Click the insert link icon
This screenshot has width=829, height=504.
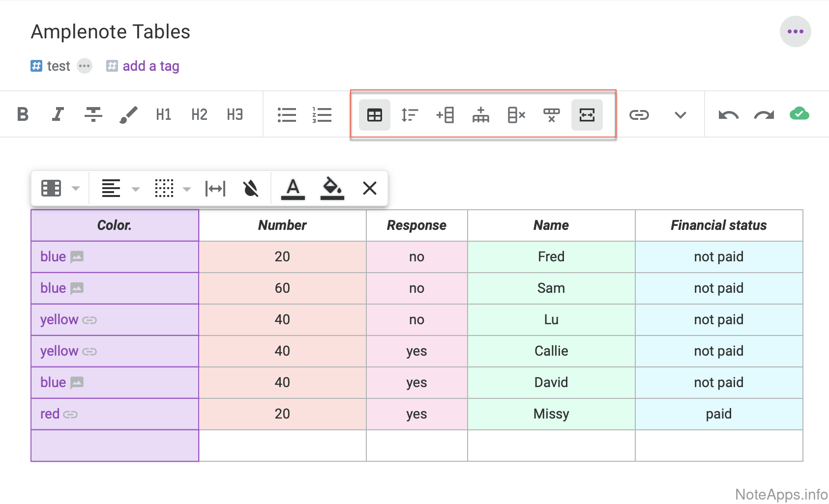639,115
